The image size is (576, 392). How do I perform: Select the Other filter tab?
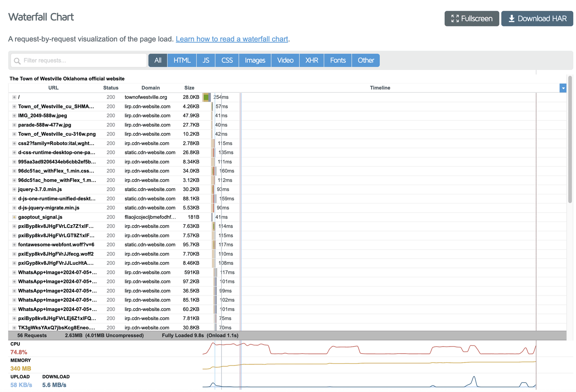(366, 60)
